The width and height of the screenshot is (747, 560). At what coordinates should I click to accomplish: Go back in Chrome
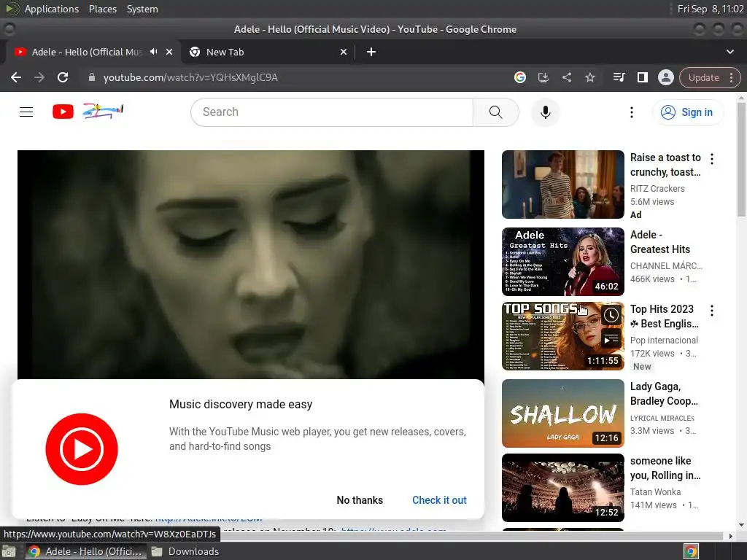pos(16,77)
